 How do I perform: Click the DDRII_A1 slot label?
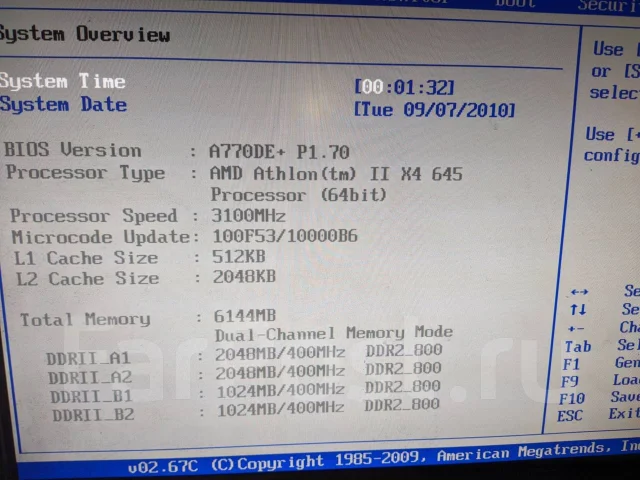point(88,359)
